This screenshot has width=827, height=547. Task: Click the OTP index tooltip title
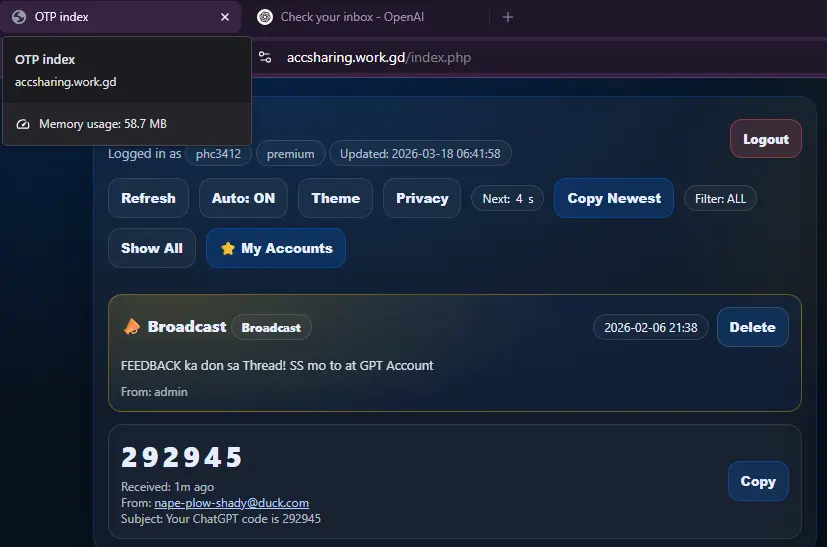click(45, 59)
